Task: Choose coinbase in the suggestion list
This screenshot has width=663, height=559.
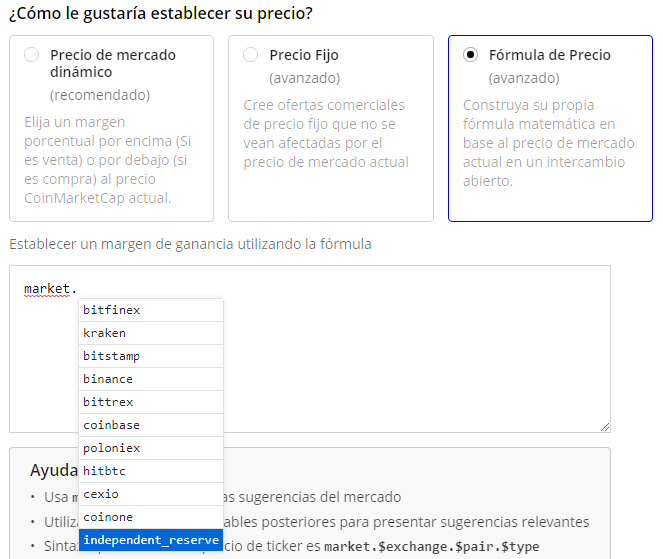Action: pyautogui.click(x=151, y=425)
